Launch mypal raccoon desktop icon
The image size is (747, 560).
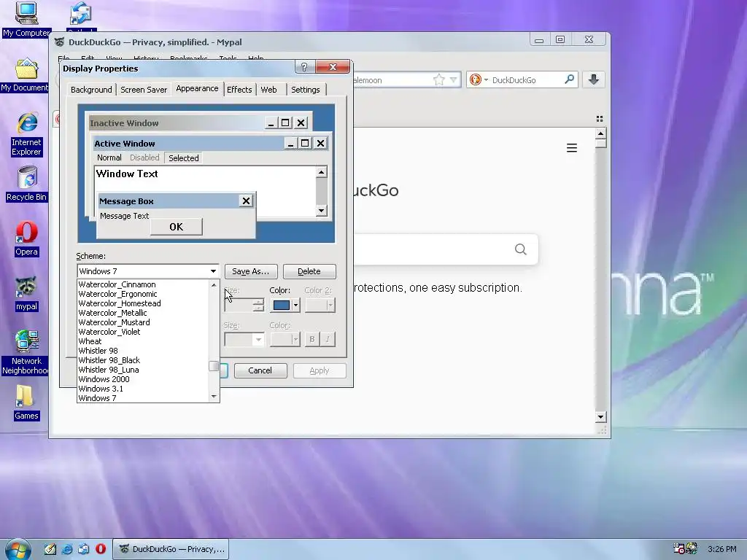tap(26, 294)
